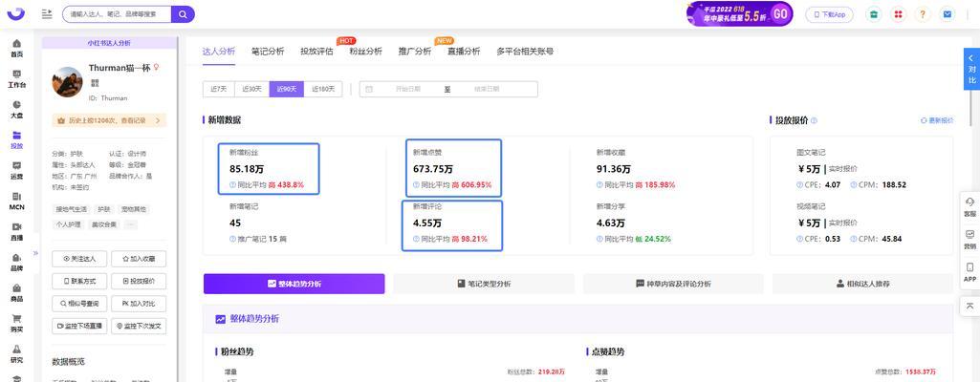The width and height of the screenshot is (980, 382).
Task: Click the Thurman profile avatar photo
Action: [68, 82]
